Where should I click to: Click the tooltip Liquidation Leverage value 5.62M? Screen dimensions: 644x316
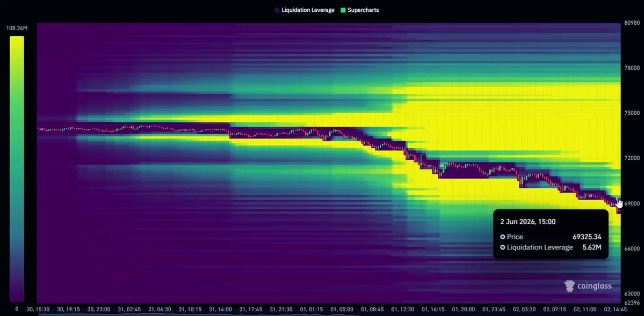point(592,247)
